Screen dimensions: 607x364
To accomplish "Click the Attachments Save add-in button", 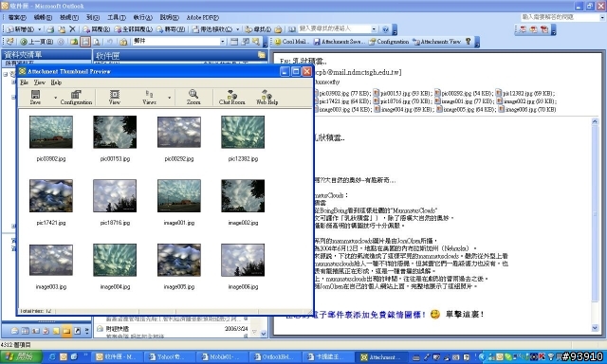I will [339, 42].
